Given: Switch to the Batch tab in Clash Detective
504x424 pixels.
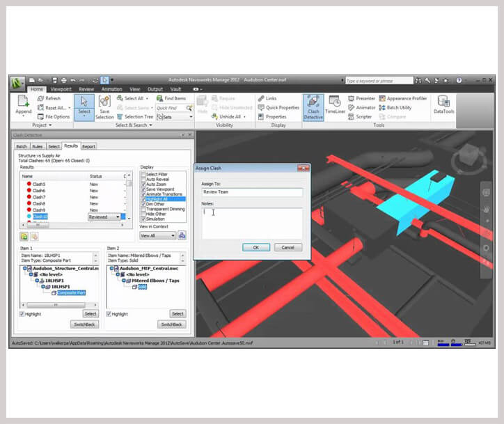Looking at the screenshot, I should [x=22, y=147].
